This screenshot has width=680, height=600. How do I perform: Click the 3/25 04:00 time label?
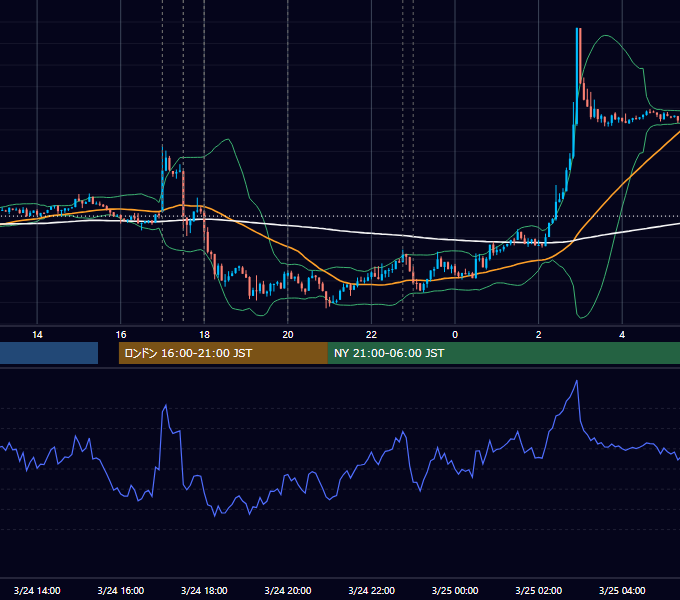tap(622, 590)
